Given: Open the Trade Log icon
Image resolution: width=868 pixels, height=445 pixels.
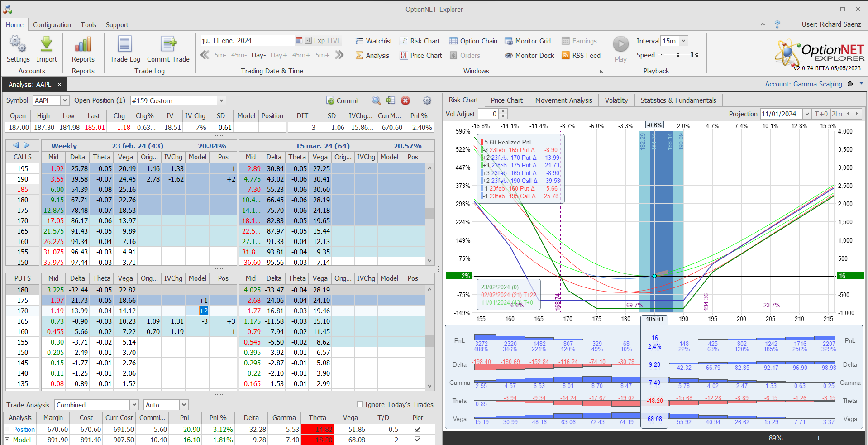Looking at the screenshot, I should pos(124,44).
